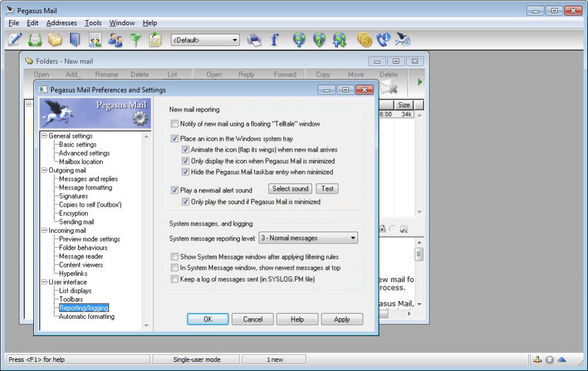The height and width of the screenshot is (371, 588).
Task: Click the yellow network icon in status bar
Action: (x=537, y=360)
